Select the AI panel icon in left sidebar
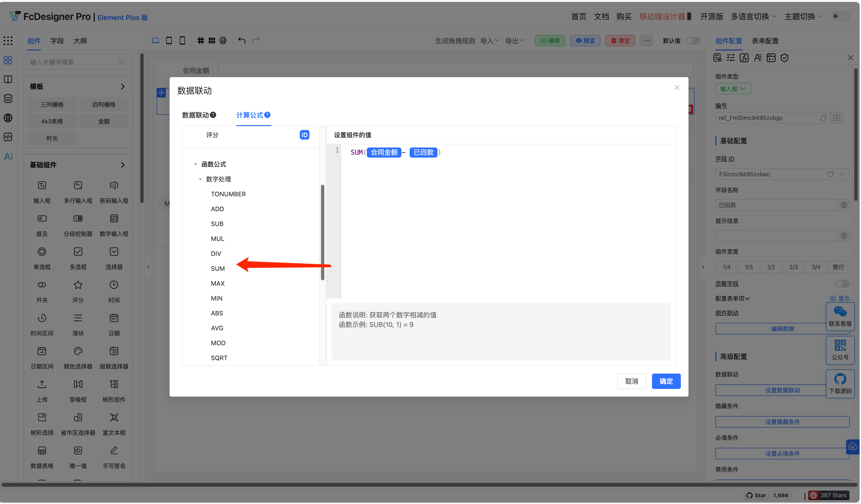The height and width of the screenshot is (504, 861). click(x=8, y=156)
